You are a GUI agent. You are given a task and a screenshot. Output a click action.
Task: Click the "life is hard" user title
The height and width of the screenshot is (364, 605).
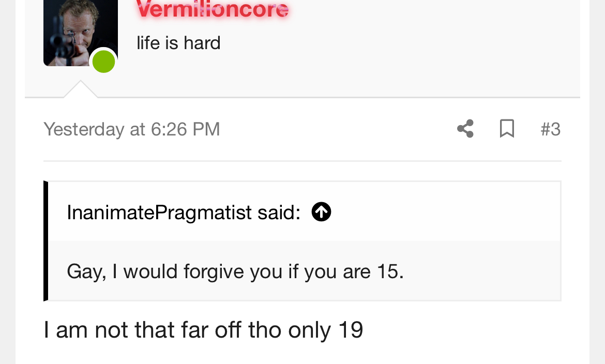178,43
